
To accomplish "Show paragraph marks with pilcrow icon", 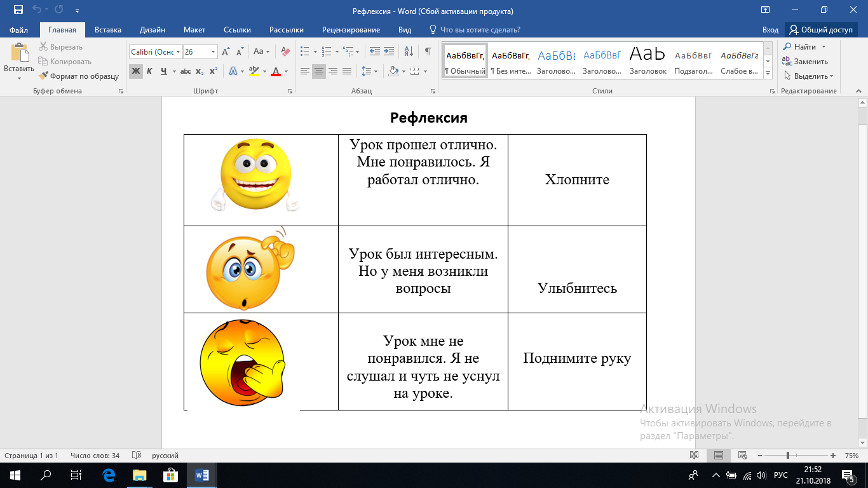I will pos(428,51).
